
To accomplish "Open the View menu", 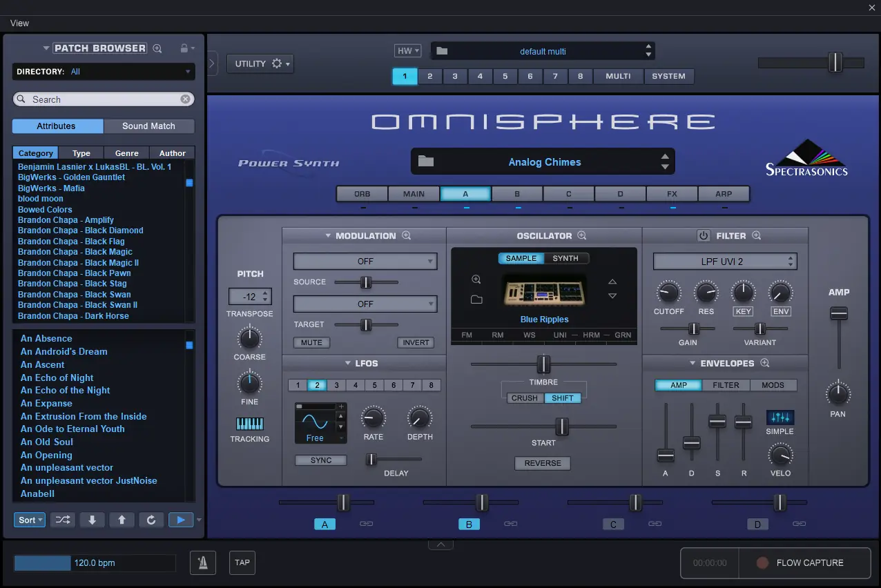I will (x=19, y=23).
